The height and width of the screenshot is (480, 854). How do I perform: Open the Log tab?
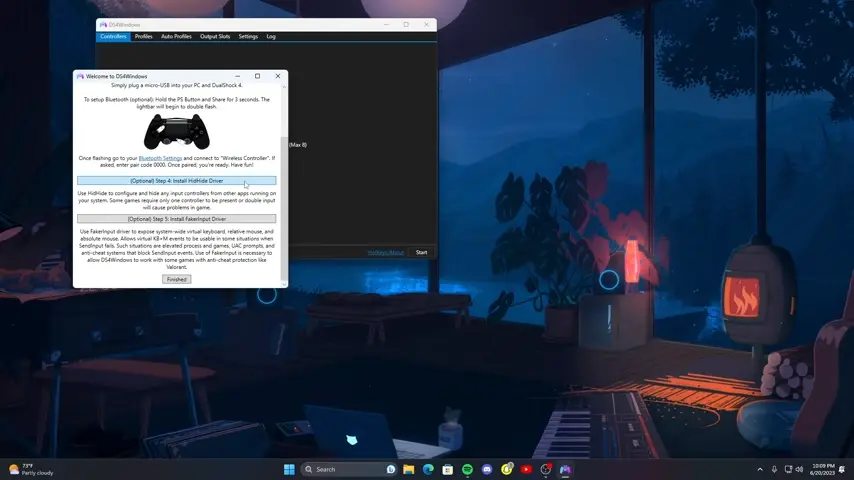tap(271, 37)
